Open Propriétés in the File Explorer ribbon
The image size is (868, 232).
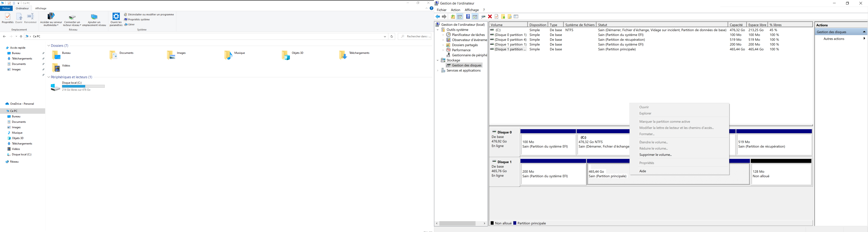click(x=7, y=19)
